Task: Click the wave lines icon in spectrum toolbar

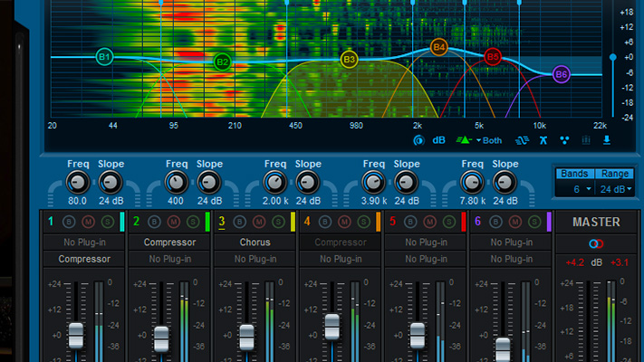Action: click(522, 140)
